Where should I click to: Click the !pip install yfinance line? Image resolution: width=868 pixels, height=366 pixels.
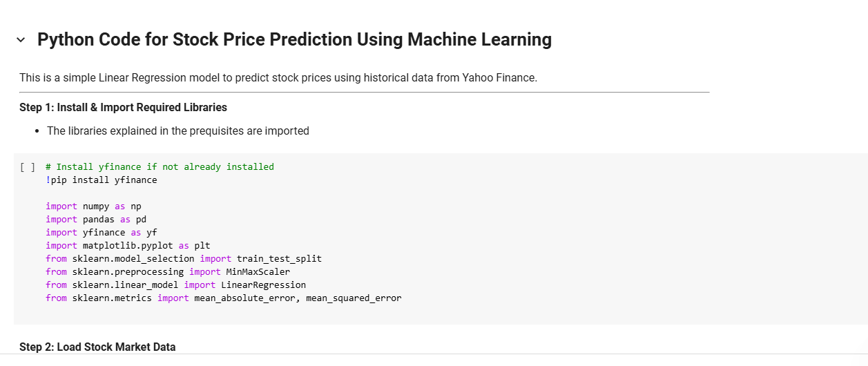click(102, 180)
